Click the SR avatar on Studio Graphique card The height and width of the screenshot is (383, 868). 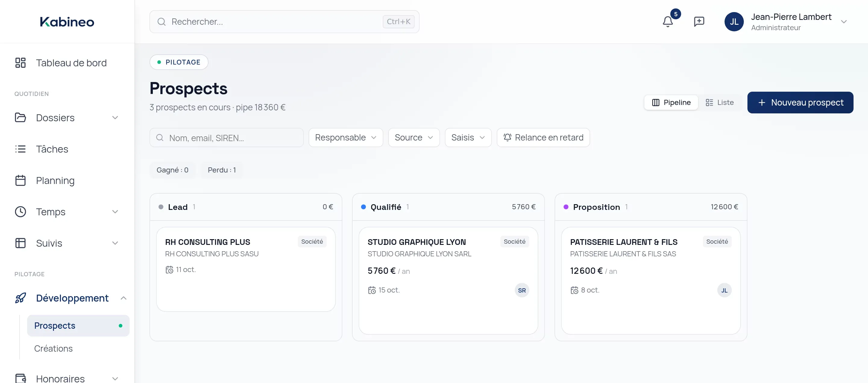coord(522,290)
